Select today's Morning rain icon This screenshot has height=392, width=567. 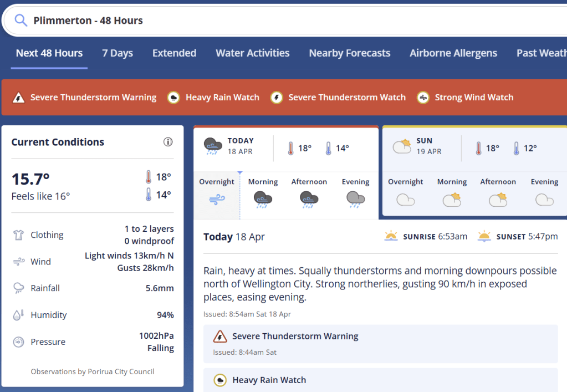coord(263,199)
